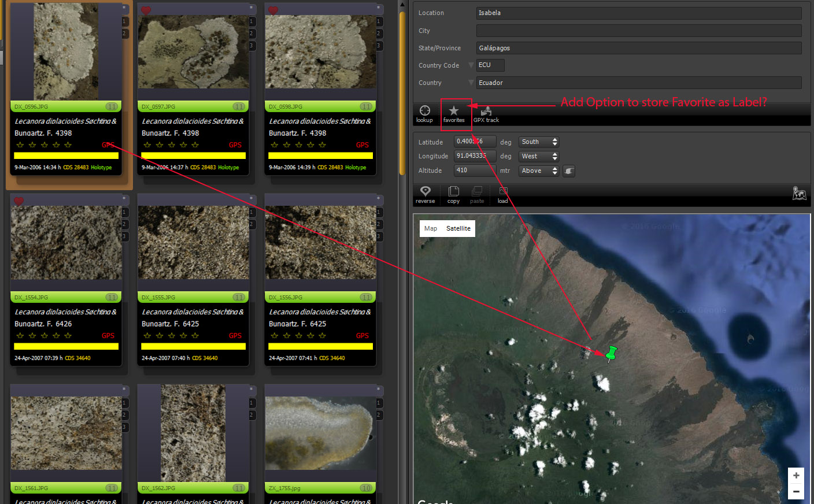Toggle side marker 1 on DX_0596.JPG
The height and width of the screenshot is (504, 814).
pos(124,21)
